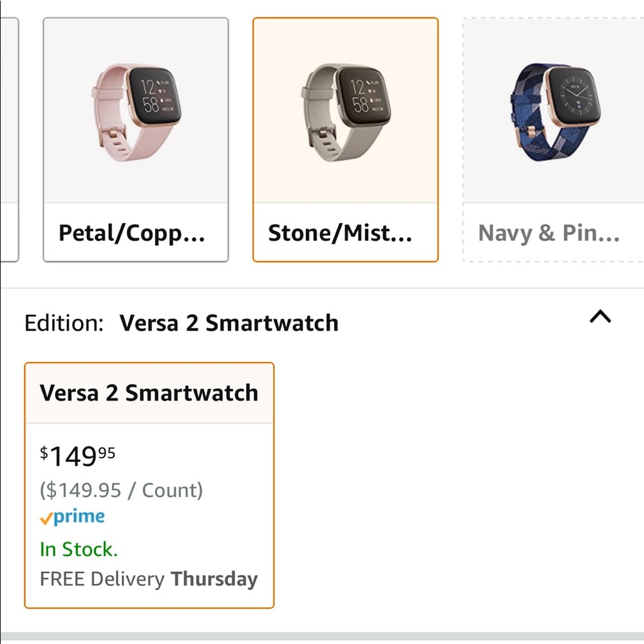
Task: Click the Petal/Copper watch product image
Action: (135, 109)
